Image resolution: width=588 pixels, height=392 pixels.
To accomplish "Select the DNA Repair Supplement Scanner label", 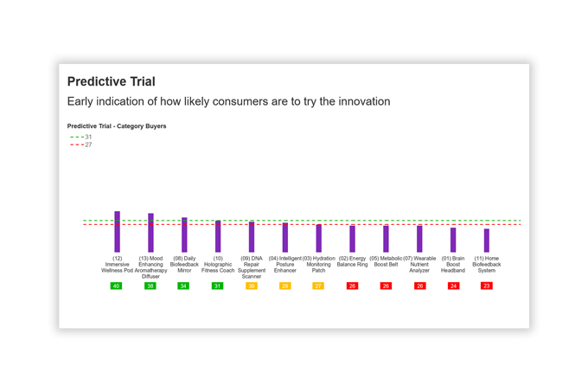I will pos(252,267).
